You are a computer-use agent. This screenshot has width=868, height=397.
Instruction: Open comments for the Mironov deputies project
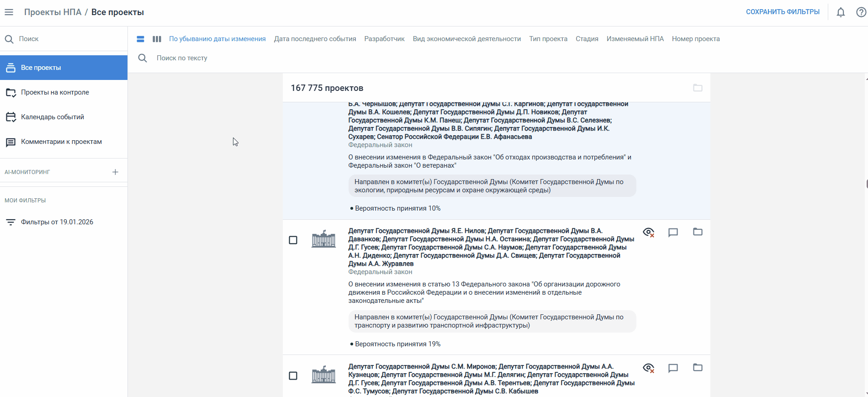coord(673,368)
